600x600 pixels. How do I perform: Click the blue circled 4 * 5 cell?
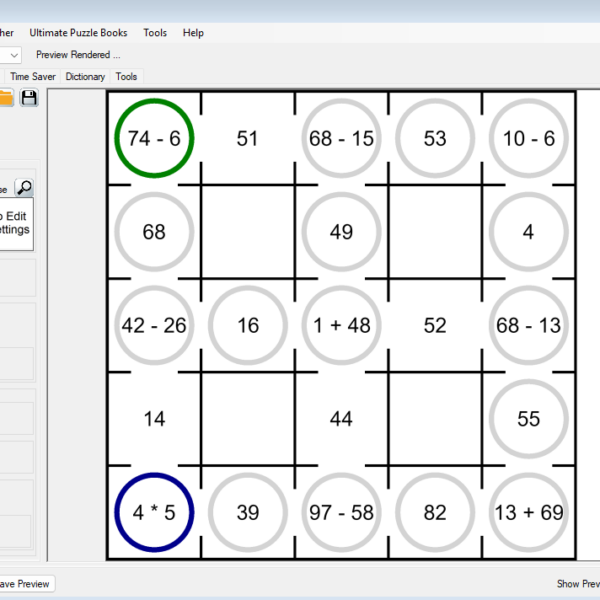point(154,513)
